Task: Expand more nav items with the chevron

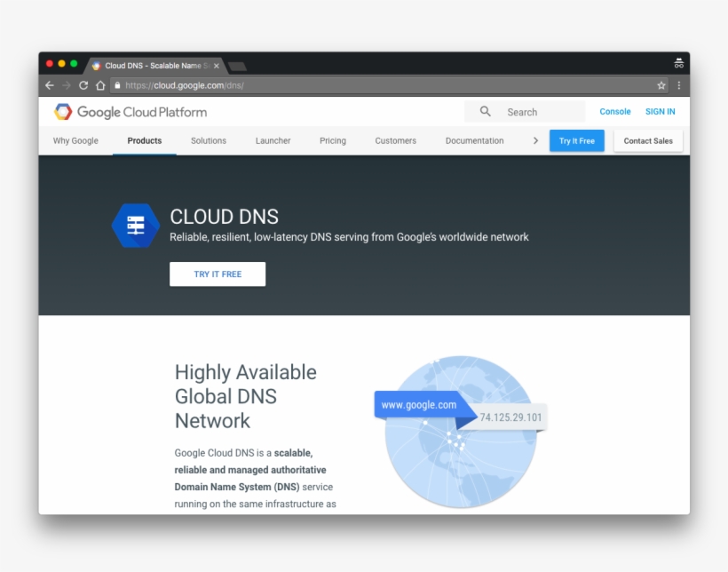Action: click(535, 141)
